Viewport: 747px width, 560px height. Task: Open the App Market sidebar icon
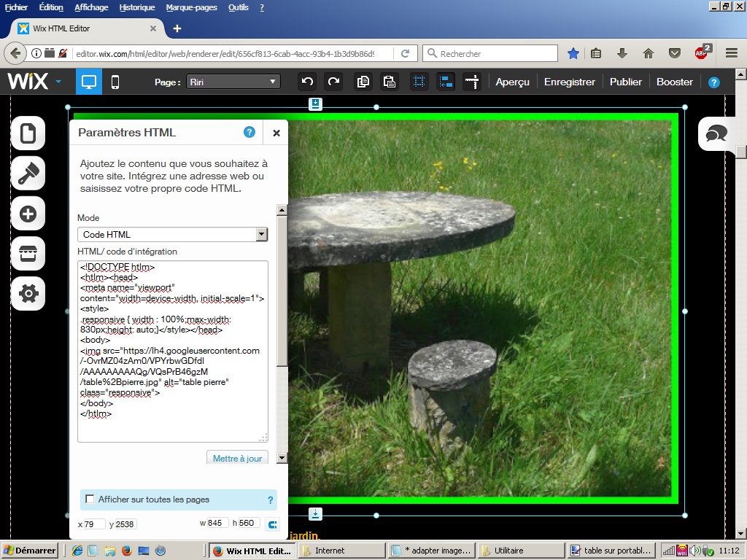[x=28, y=253]
